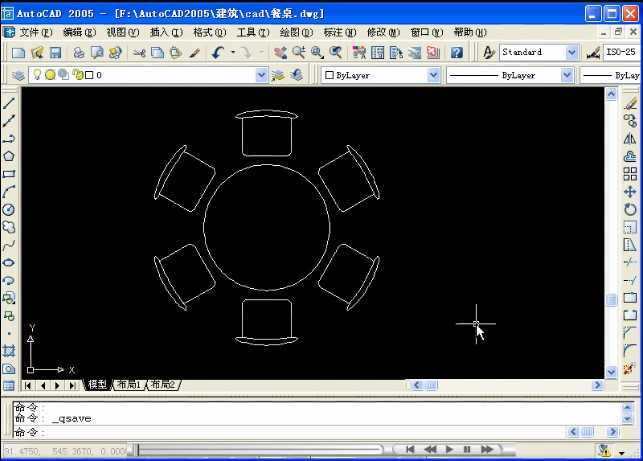The height and width of the screenshot is (461, 643).
Task: Click the ByLayer color swatch box
Action: [329, 75]
